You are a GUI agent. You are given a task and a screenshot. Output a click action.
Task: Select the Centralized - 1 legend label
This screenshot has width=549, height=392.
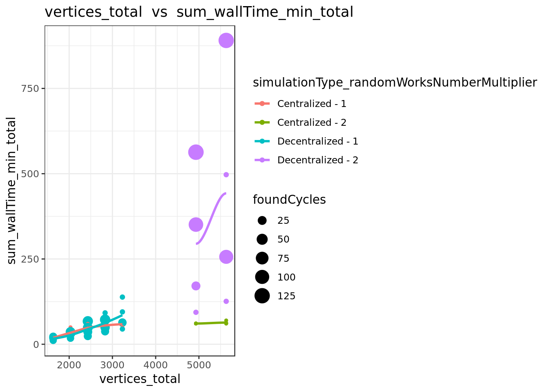(312, 104)
